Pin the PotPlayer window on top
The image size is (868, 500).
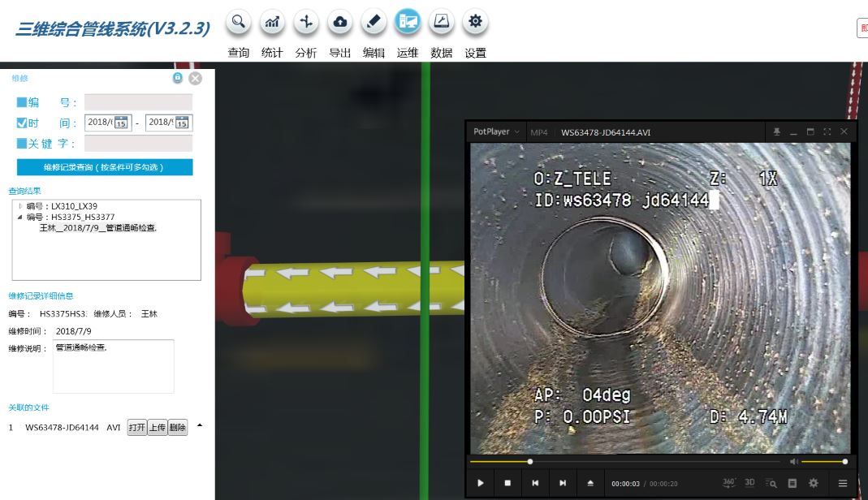pos(777,131)
